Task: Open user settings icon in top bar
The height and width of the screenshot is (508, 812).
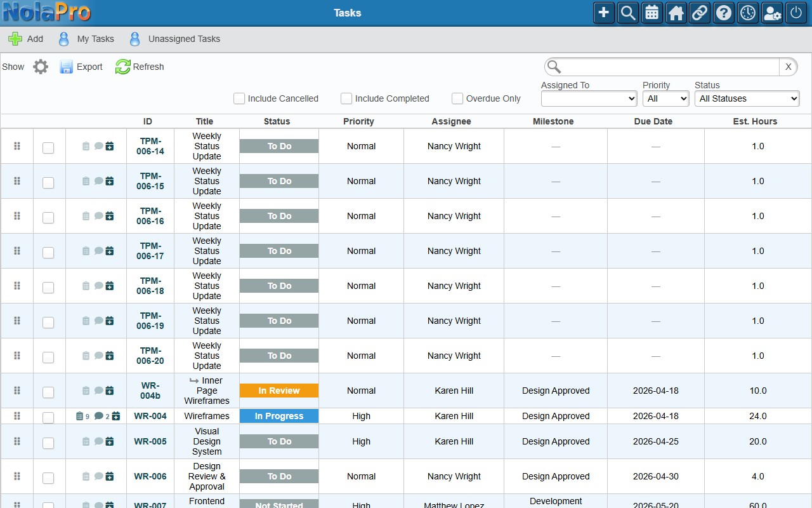Action: [772, 13]
